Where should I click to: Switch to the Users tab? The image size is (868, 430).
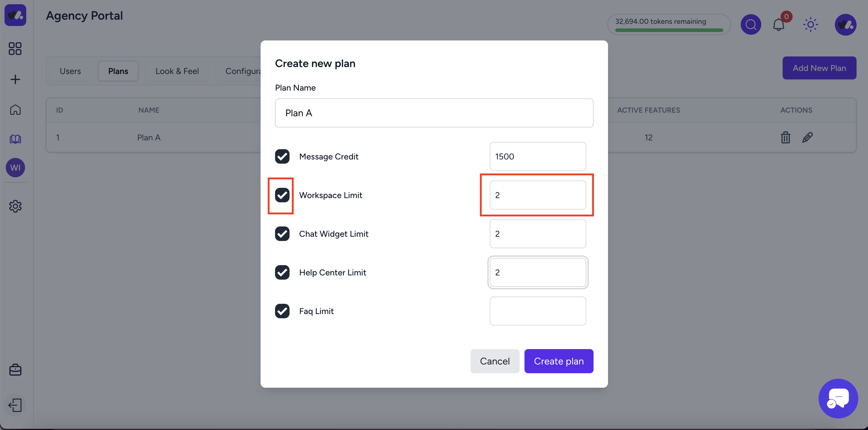[70, 71]
